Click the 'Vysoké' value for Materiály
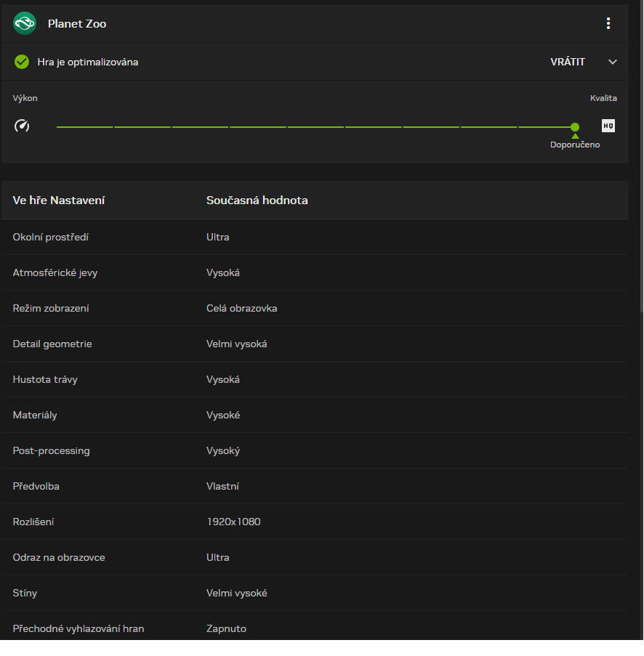 click(x=223, y=415)
